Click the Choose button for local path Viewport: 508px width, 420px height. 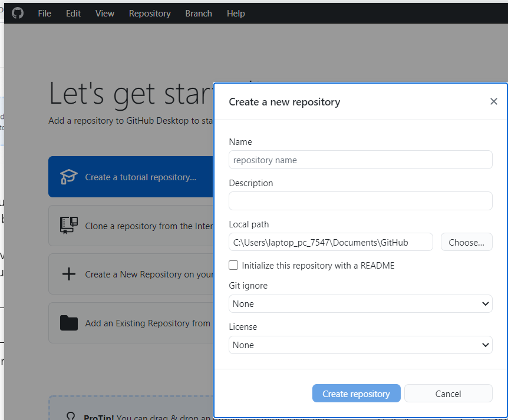tap(466, 242)
